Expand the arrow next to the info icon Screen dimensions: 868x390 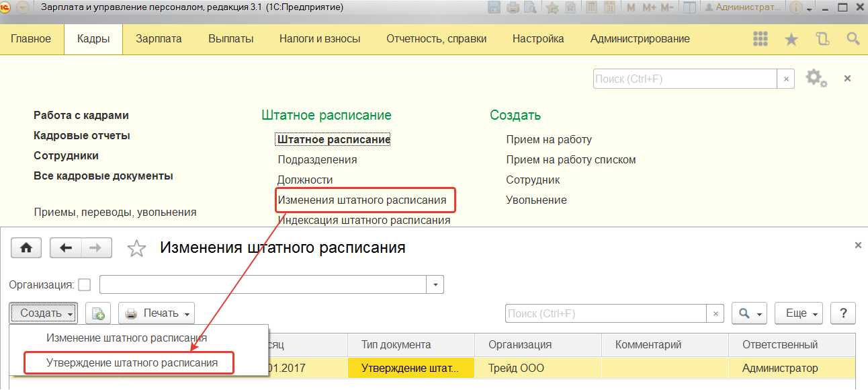810,9
